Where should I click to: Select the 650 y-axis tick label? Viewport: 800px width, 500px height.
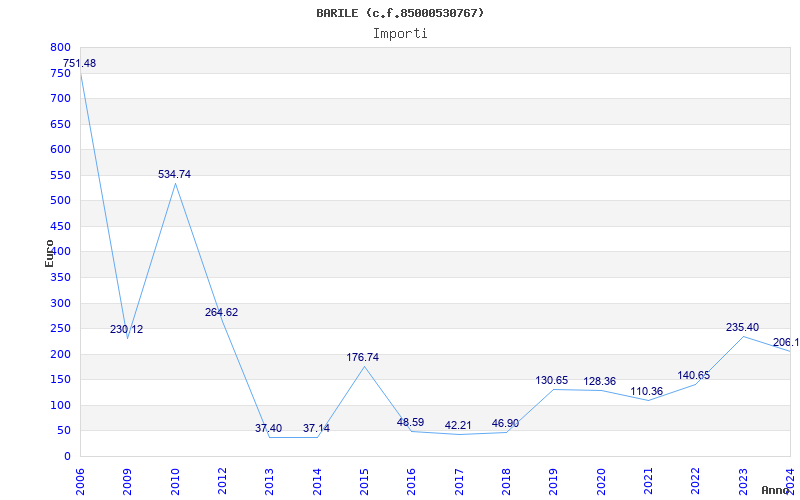[x=60, y=124]
